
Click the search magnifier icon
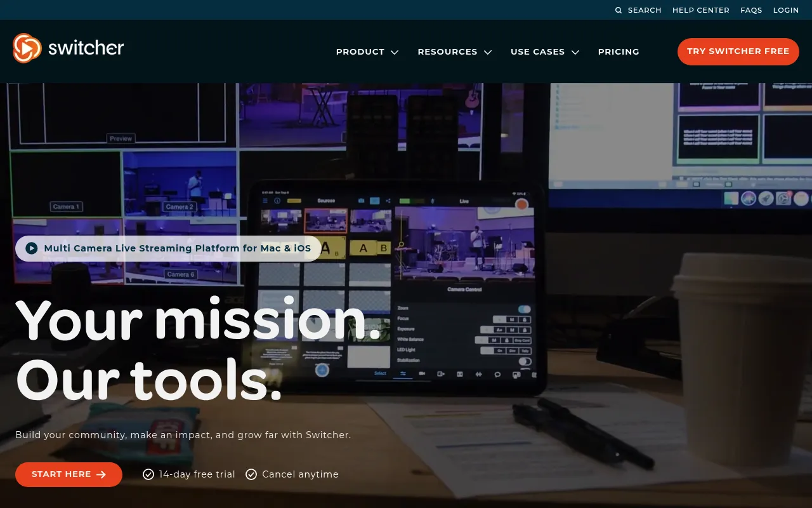[x=619, y=10]
